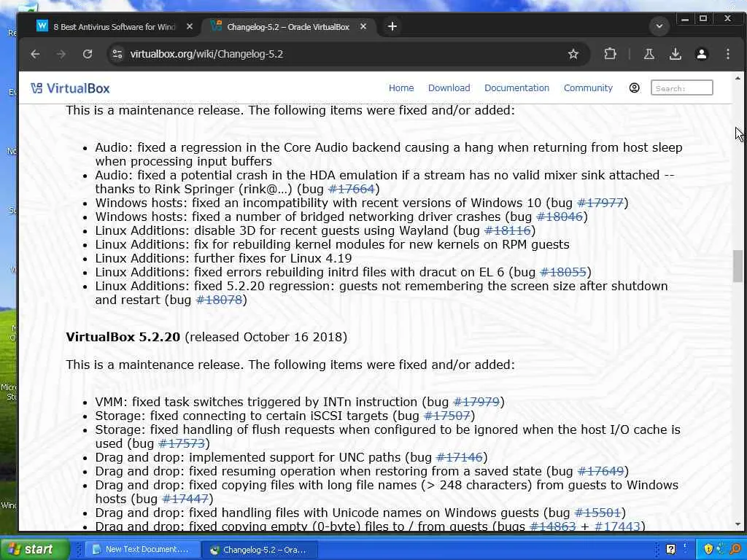Select the Changelog-5.2 Oracle VirtualBox tab
This screenshot has height=560, width=747.
point(288,27)
